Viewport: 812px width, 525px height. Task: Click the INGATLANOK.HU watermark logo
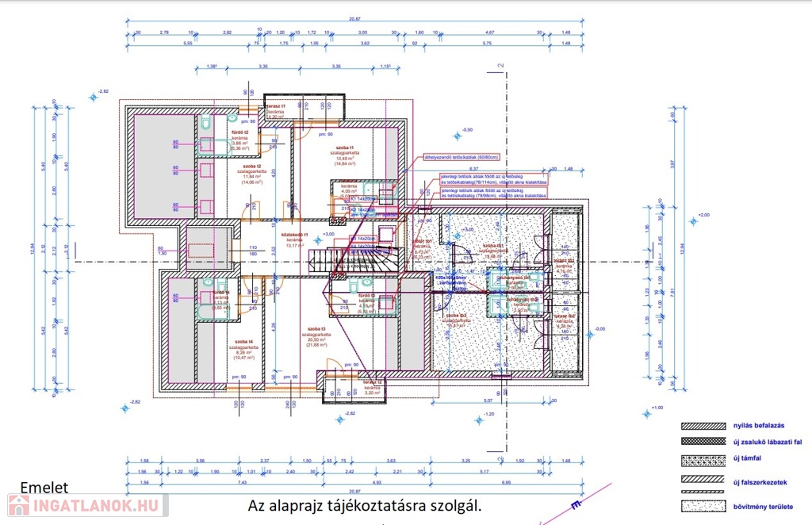(86, 504)
